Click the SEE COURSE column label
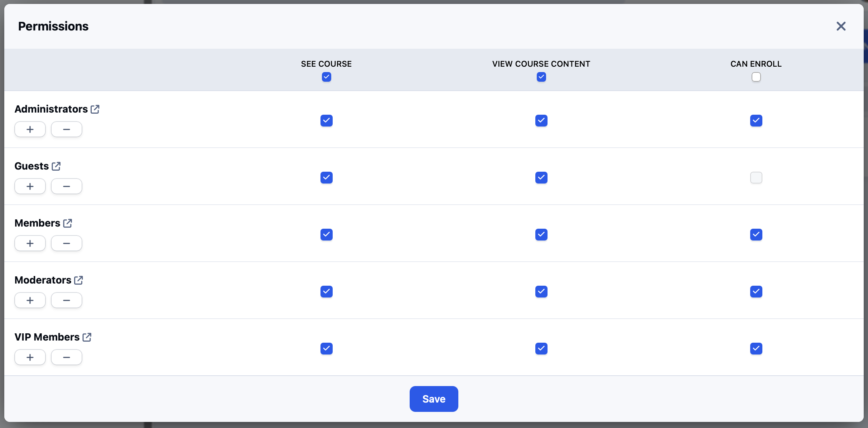 pos(327,64)
